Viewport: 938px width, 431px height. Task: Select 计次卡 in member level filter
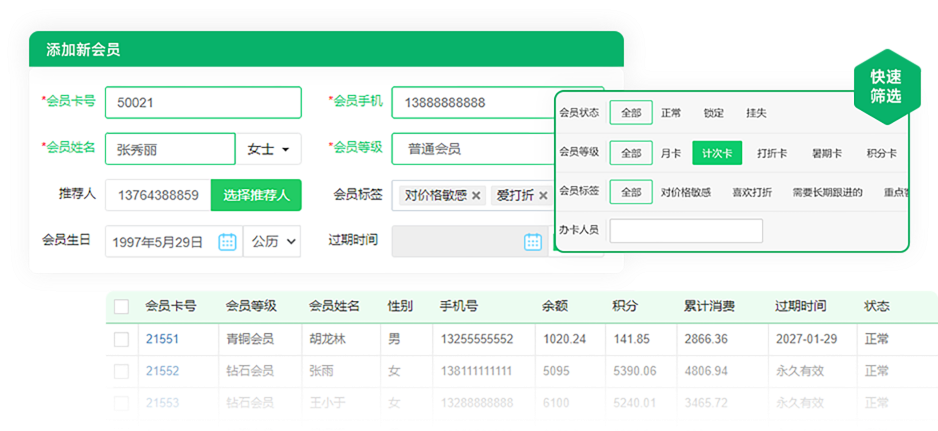point(716,153)
